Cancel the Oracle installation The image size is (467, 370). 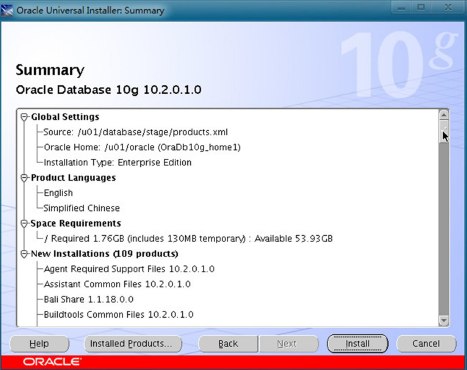(426, 343)
